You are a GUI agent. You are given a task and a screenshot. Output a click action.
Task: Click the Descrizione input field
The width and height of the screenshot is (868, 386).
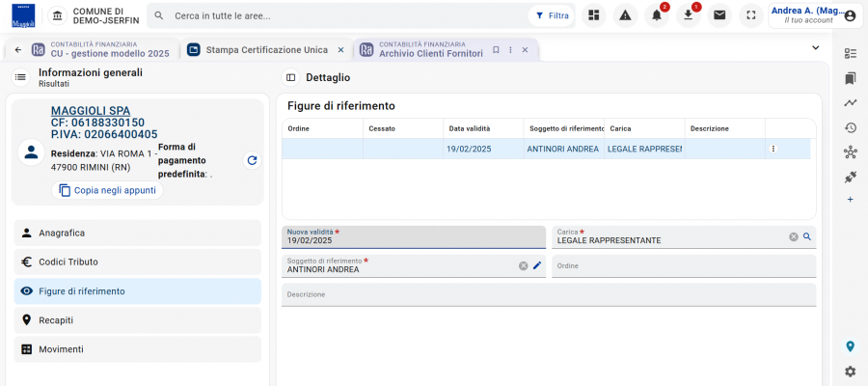(549, 294)
